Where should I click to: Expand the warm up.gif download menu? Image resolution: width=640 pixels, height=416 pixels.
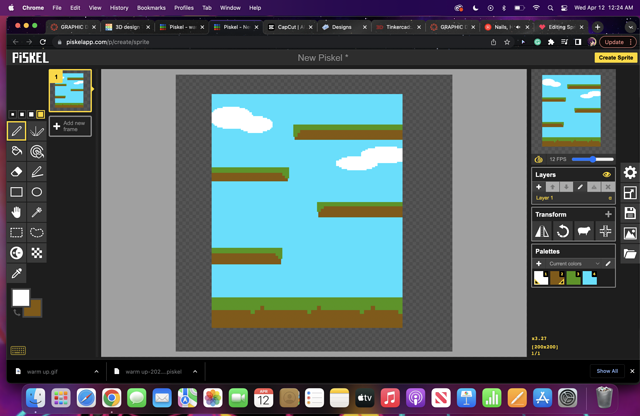tap(96, 371)
